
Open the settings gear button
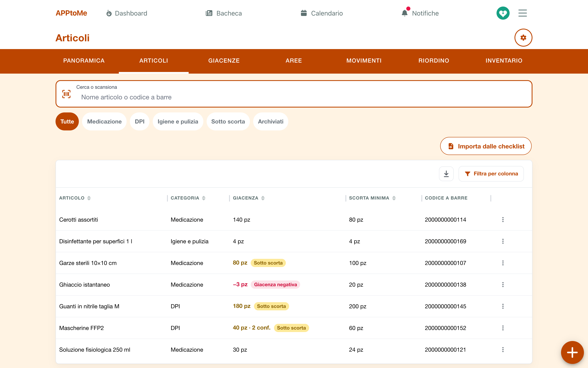[523, 38]
